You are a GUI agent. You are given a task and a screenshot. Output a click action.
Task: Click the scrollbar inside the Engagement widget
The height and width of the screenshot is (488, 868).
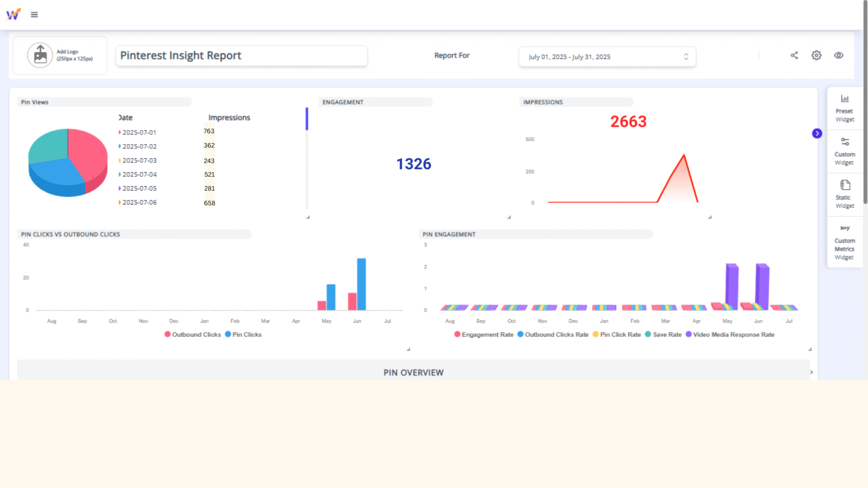306,119
